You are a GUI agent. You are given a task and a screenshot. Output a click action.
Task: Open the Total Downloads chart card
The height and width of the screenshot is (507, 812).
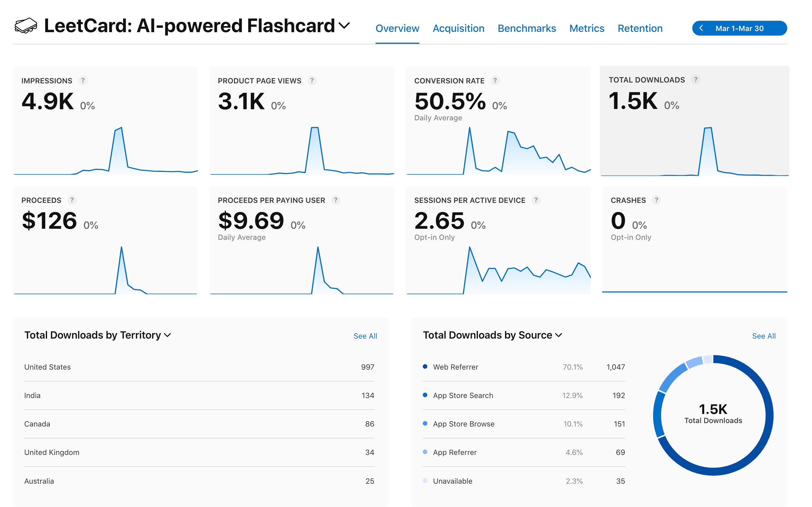click(694, 121)
